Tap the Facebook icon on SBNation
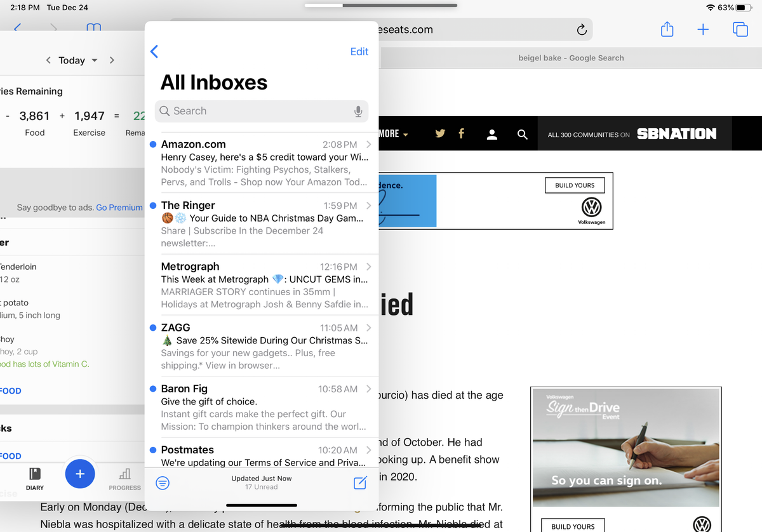Image resolution: width=762 pixels, height=532 pixels. click(461, 133)
